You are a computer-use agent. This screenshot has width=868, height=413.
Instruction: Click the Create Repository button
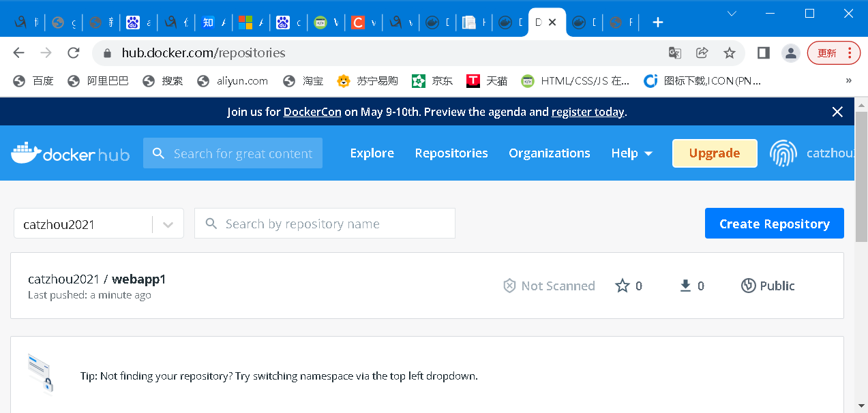pos(774,224)
